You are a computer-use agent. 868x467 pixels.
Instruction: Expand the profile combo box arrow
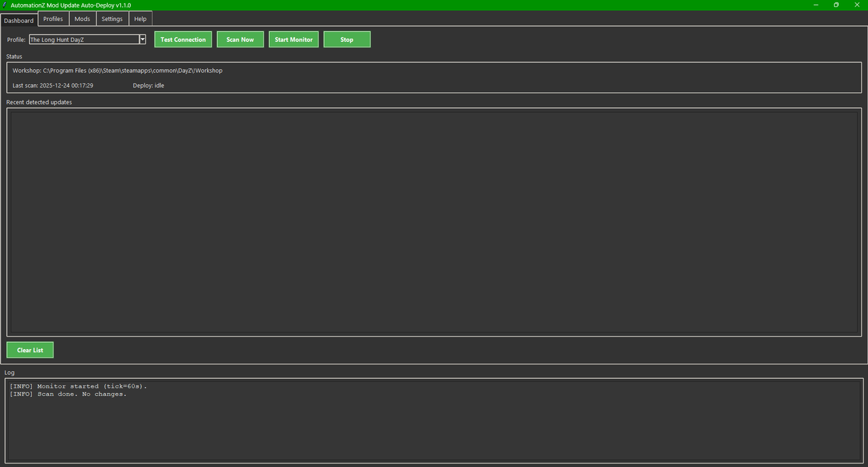142,39
